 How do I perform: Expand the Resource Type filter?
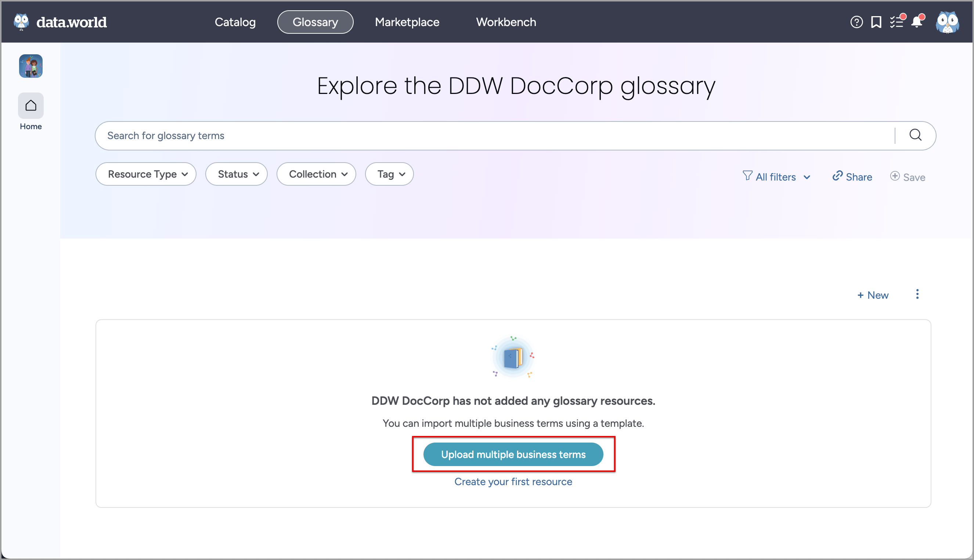[x=145, y=174]
